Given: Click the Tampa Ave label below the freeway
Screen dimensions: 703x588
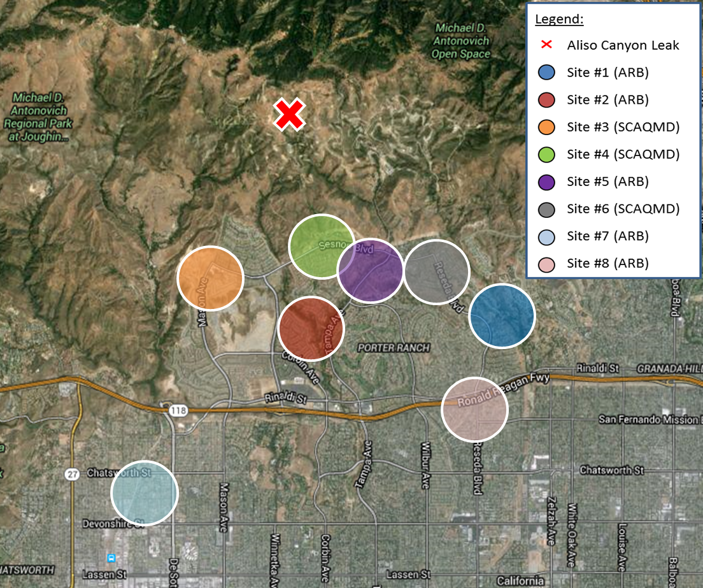Looking at the screenshot, I should (364, 464).
